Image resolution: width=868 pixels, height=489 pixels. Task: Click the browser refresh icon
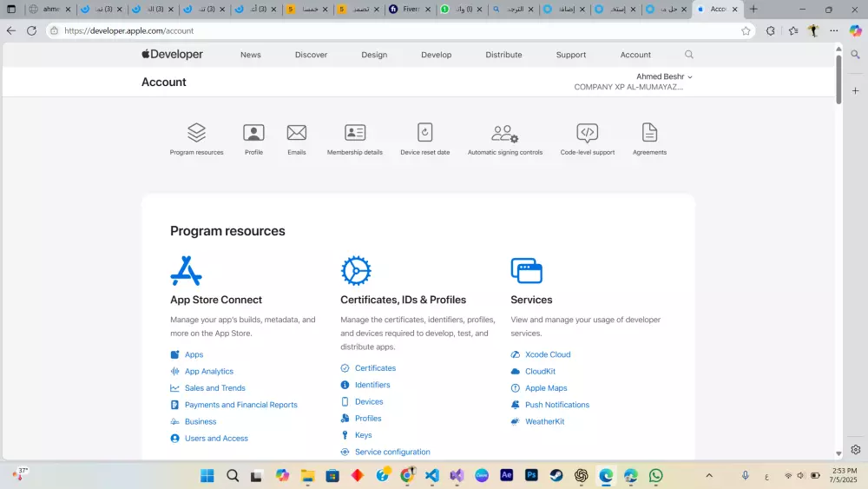[31, 31]
